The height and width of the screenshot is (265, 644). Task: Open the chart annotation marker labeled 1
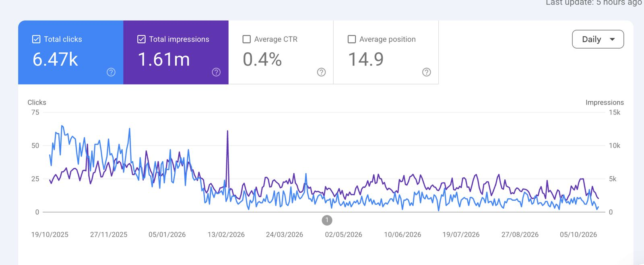pyautogui.click(x=327, y=220)
